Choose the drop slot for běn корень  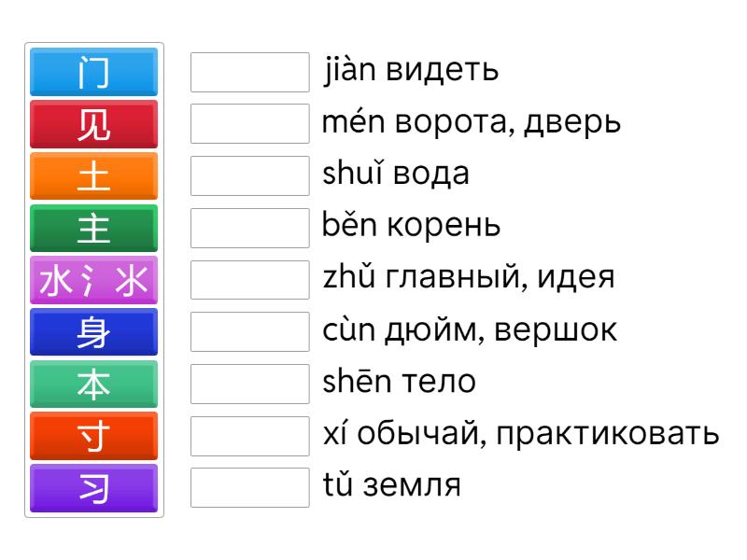pos(249,228)
